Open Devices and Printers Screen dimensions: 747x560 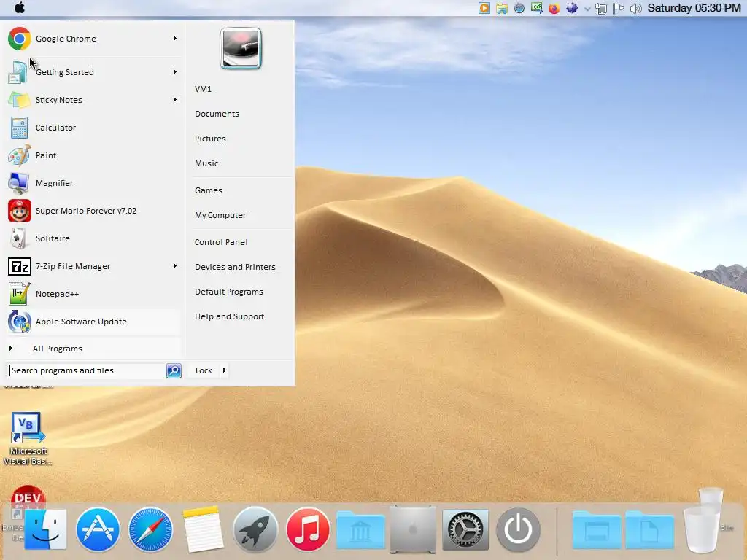pos(235,267)
